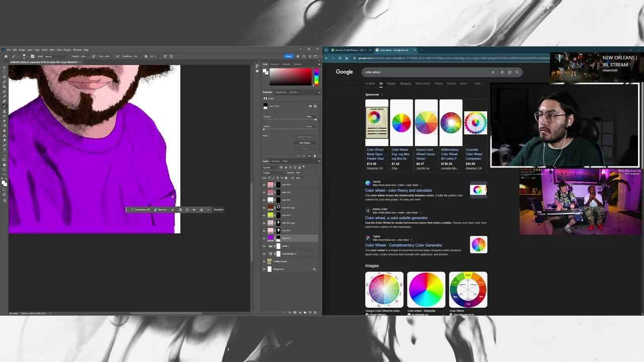Toggle visibility of the Background layer
Image resolution: width=644 pixels, height=362 pixels.
tap(264, 269)
